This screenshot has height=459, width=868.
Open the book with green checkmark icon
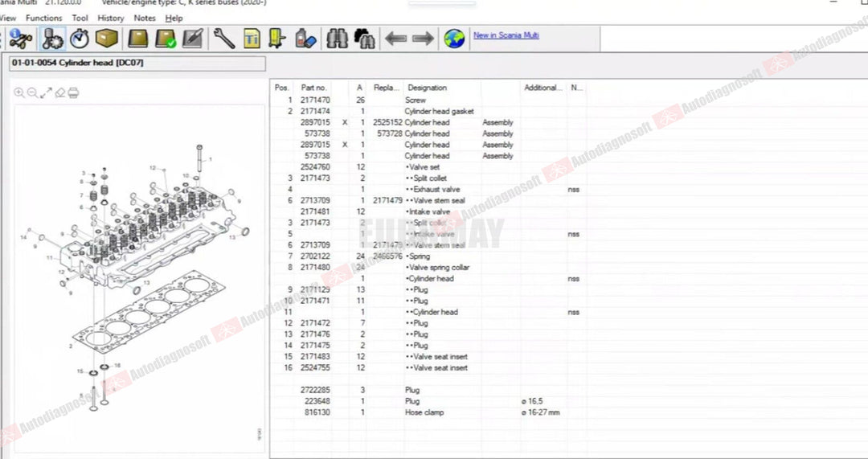point(166,39)
